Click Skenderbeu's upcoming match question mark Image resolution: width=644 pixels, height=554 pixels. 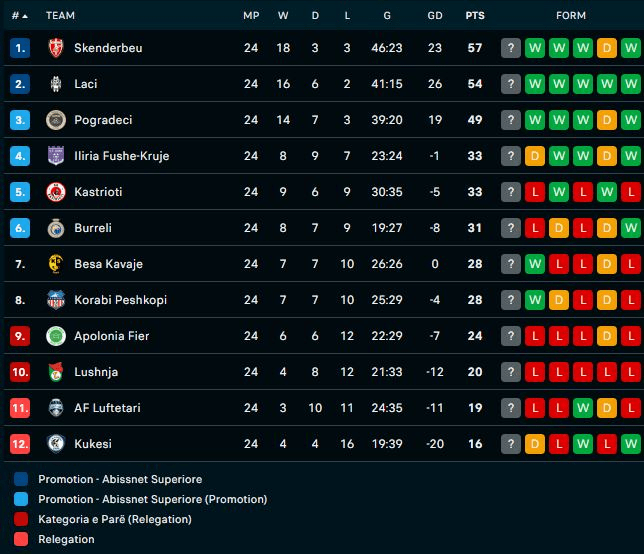tap(511, 48)
